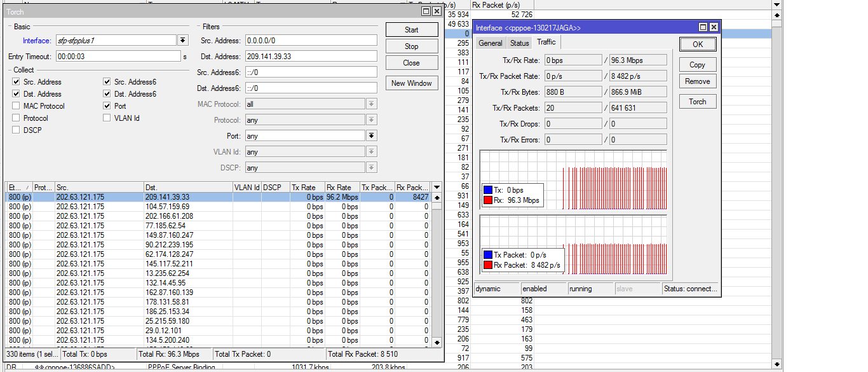Select row with destination 77.185.62.54
This screenshot has width=868, height=372.
tap(219, 226)
